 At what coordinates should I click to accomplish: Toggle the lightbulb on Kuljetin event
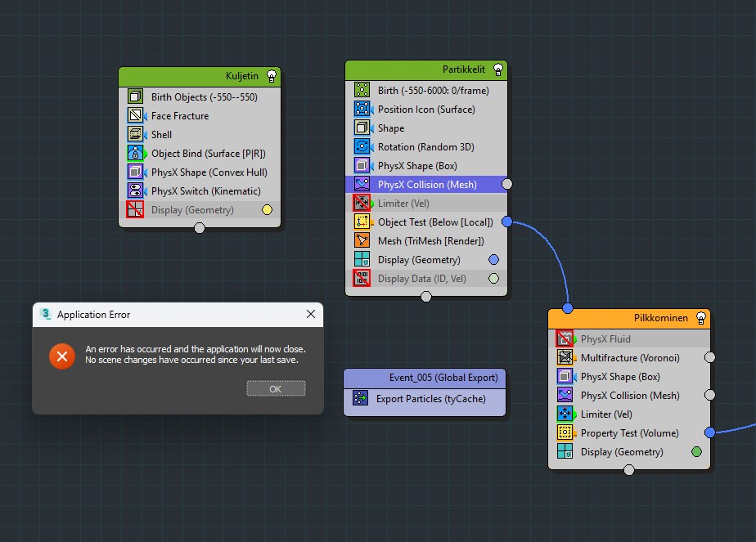pyautogui.click(x=271, y=76)
